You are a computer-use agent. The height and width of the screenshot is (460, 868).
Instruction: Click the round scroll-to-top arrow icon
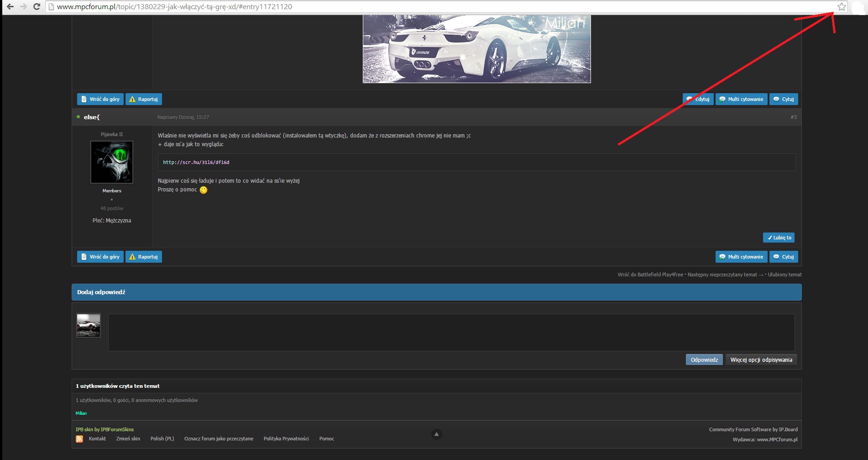(436, 434)
